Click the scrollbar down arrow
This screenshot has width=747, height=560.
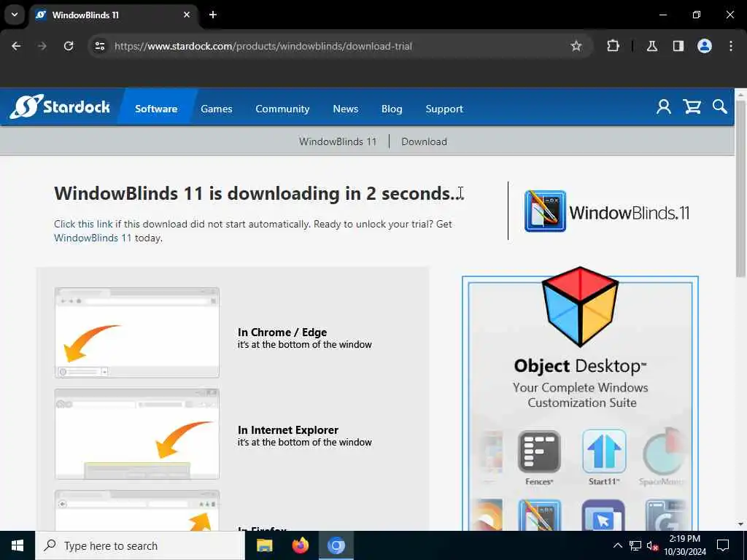pyautogui.click(x=740, y=524)
